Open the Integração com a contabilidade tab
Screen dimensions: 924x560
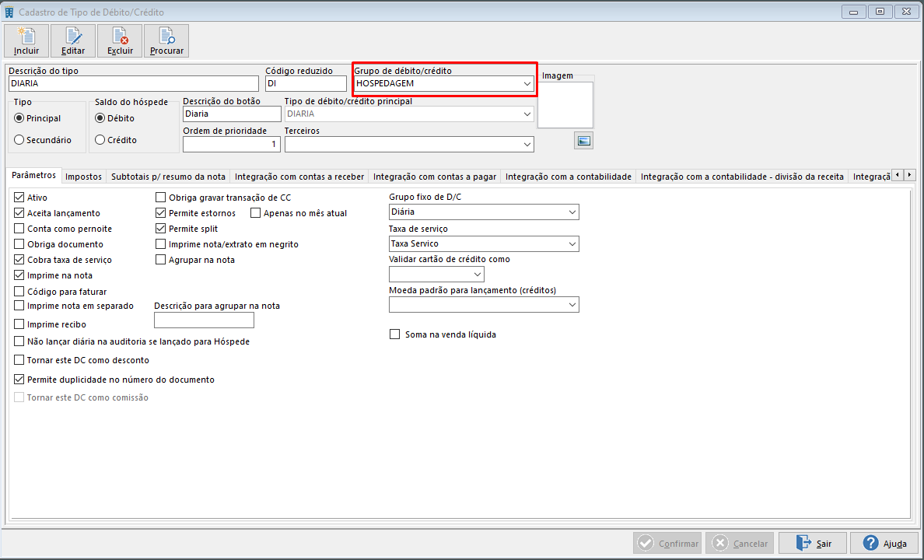click(569, 177)
